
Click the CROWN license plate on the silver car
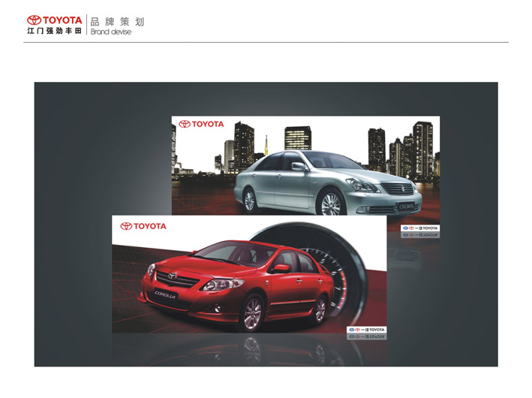coord(406,206)
